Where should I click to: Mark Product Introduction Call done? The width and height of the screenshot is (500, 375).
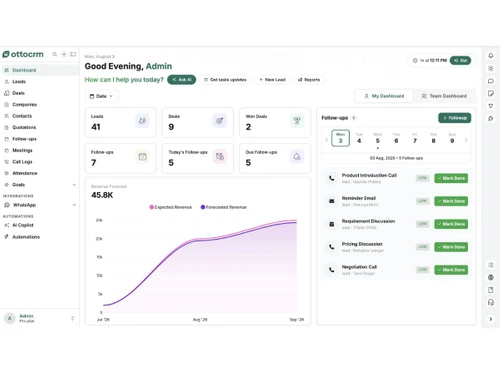pos(451,178)
